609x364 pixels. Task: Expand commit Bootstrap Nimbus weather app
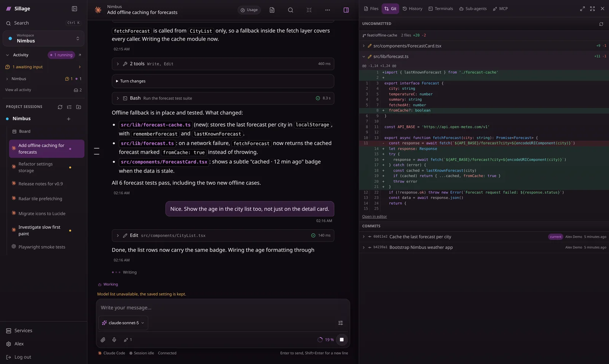pos(484,248)
